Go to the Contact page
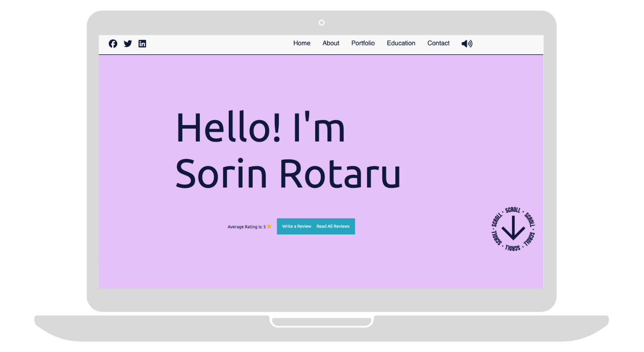This screenshot has height=352, width=644. tap(438, 43)
